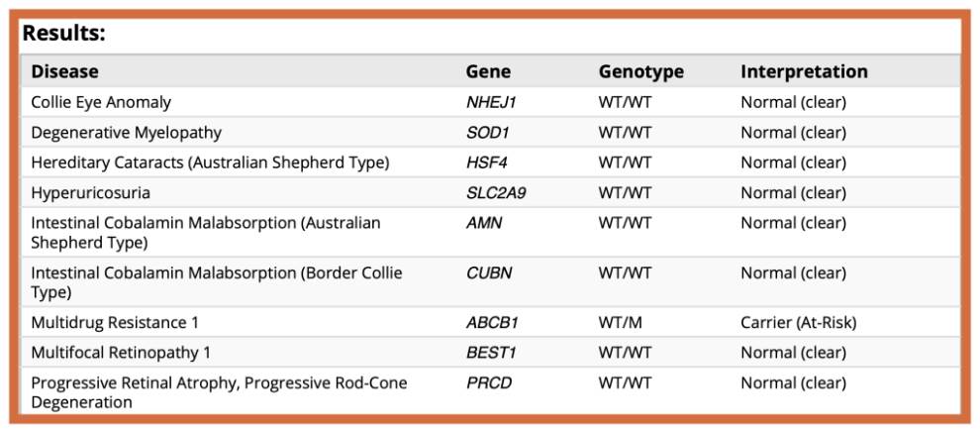Click the Interpretation column header
This screenshot has width=980, height=433.
coord(804,71)
